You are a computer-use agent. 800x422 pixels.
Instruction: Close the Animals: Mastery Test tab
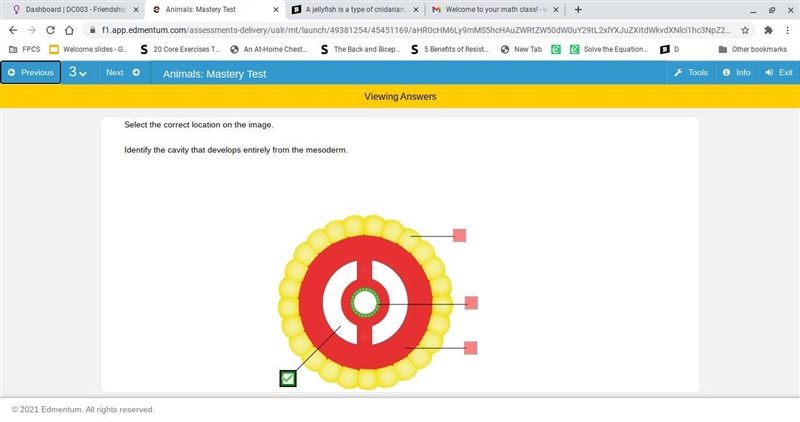coord(276,10)
